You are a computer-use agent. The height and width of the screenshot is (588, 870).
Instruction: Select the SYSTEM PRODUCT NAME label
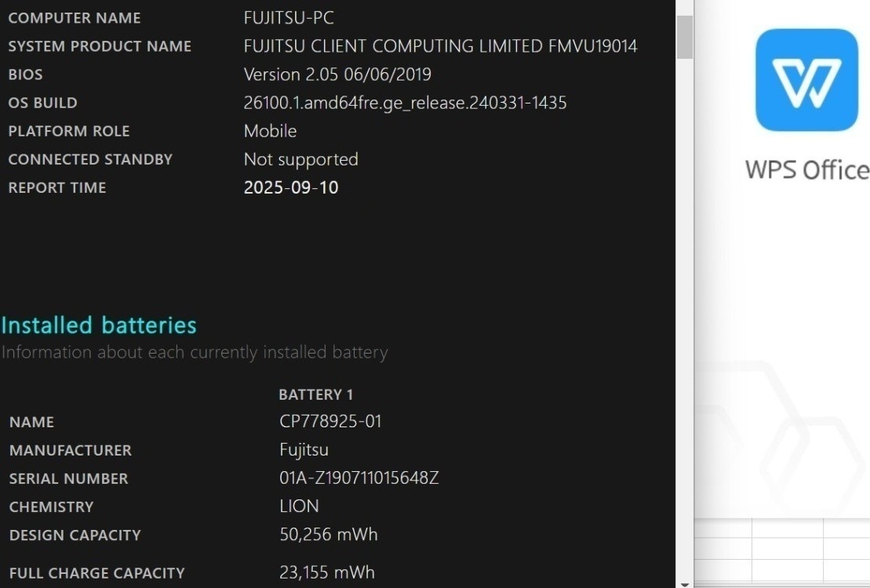click(x=100, y=46)
